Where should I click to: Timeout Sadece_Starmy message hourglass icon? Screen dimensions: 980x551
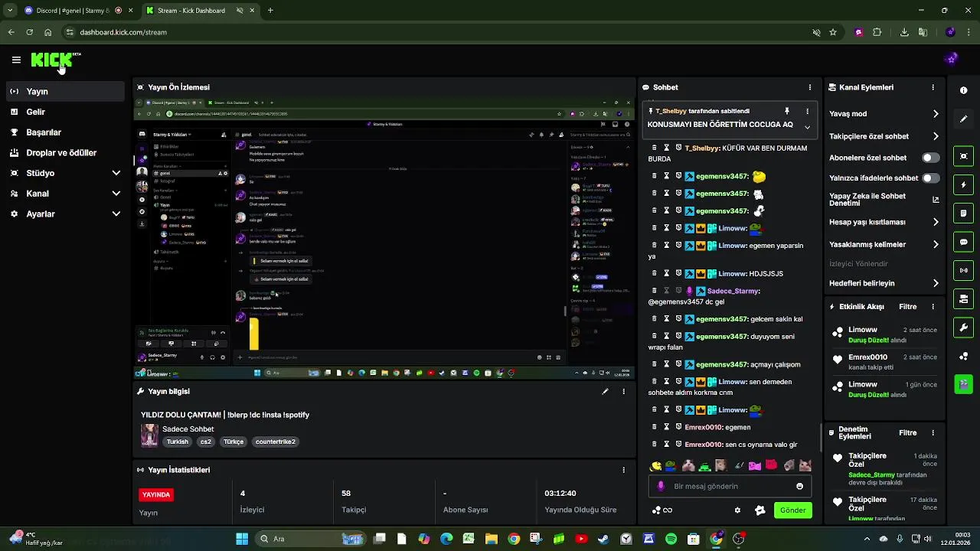(666, 291)
